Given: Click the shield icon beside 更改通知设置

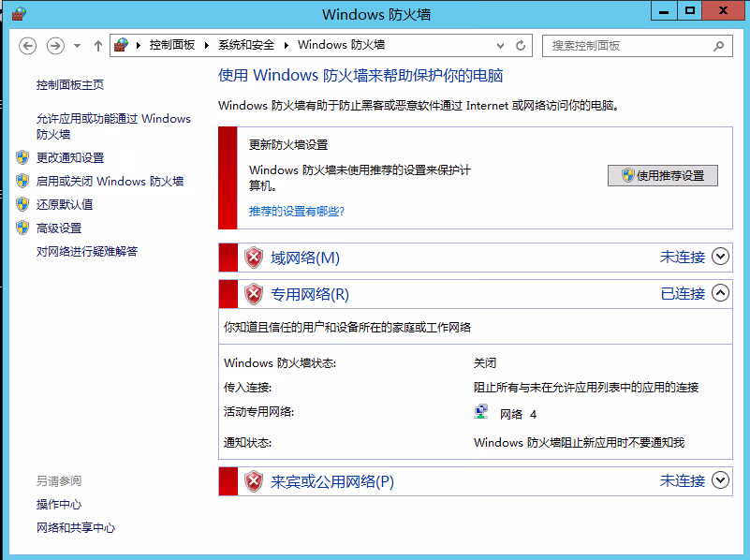Looking at the screenshot, I should 22,158.
